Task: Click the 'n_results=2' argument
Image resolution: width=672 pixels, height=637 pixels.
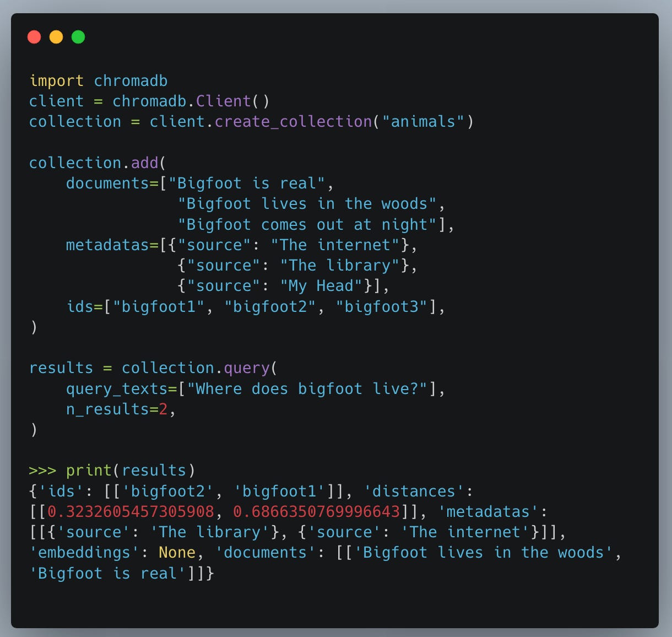Action: point(117,409)
